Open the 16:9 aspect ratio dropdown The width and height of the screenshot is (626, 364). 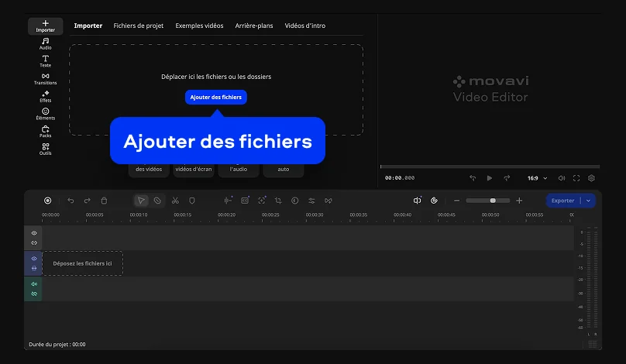pos(537,178)
